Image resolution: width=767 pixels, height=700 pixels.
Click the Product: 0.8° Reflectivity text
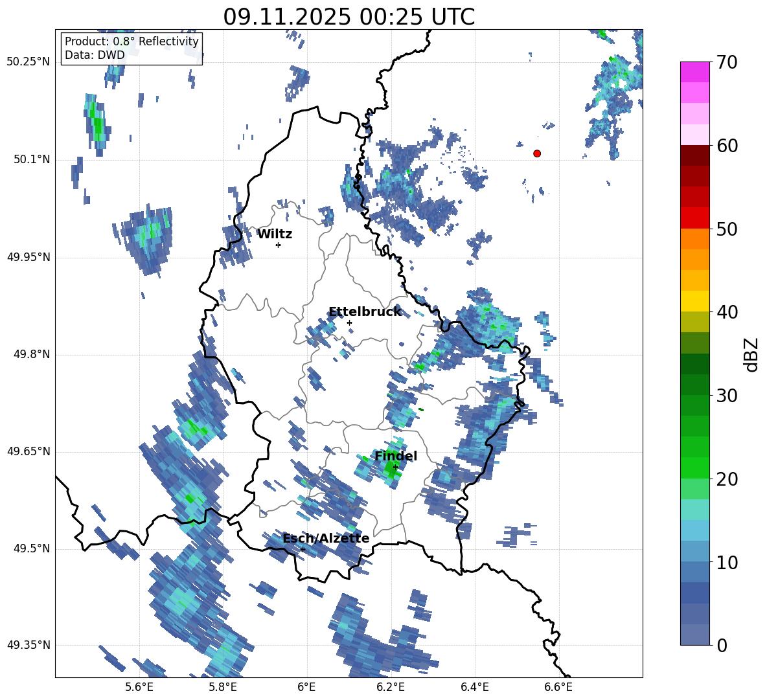point(132,41)
